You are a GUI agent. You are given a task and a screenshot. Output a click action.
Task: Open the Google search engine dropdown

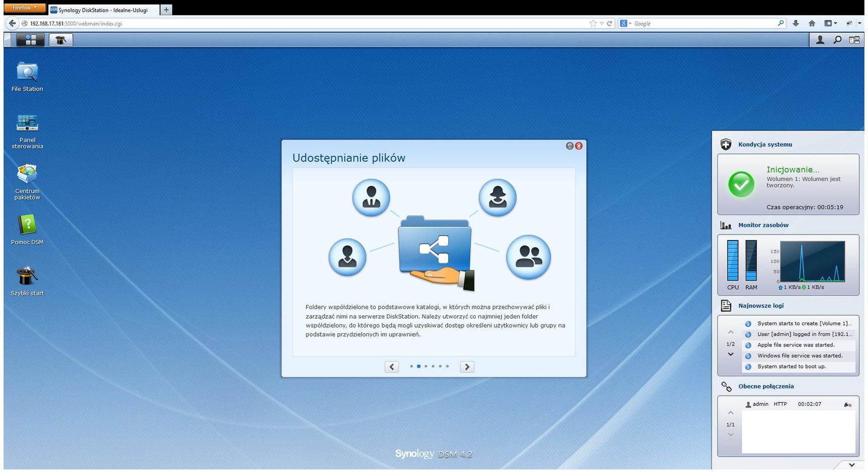tap(626, 23)
